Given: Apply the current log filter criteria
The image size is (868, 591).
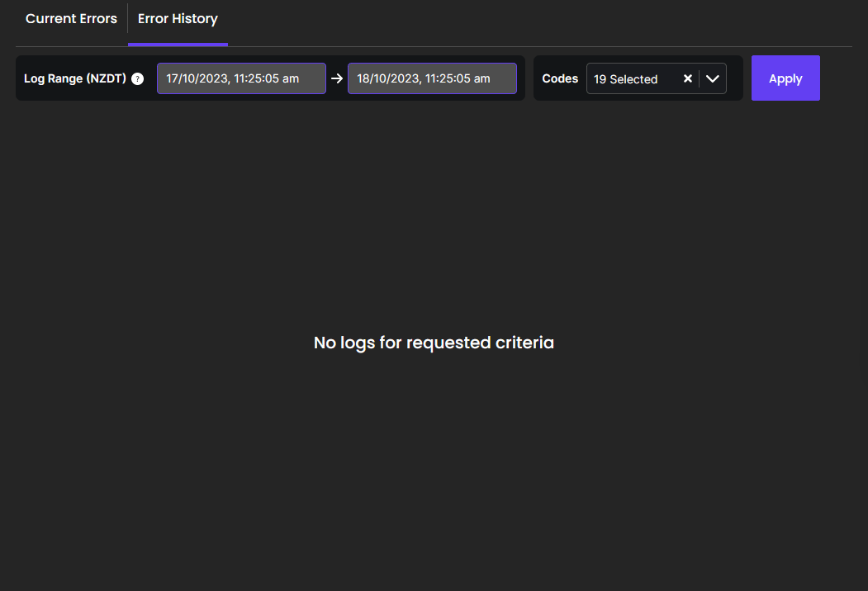Looking at the screenshot, I should [785, 78].
